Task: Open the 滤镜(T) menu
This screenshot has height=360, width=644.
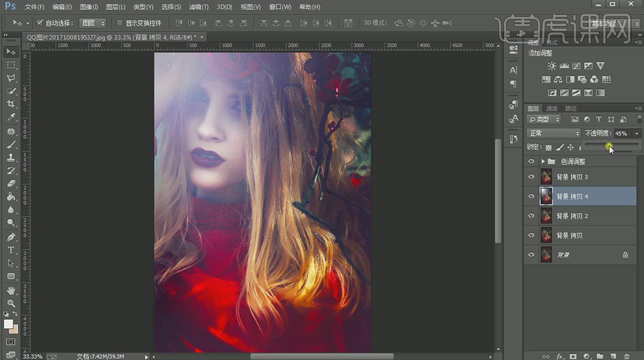Action: coord(198,6)
